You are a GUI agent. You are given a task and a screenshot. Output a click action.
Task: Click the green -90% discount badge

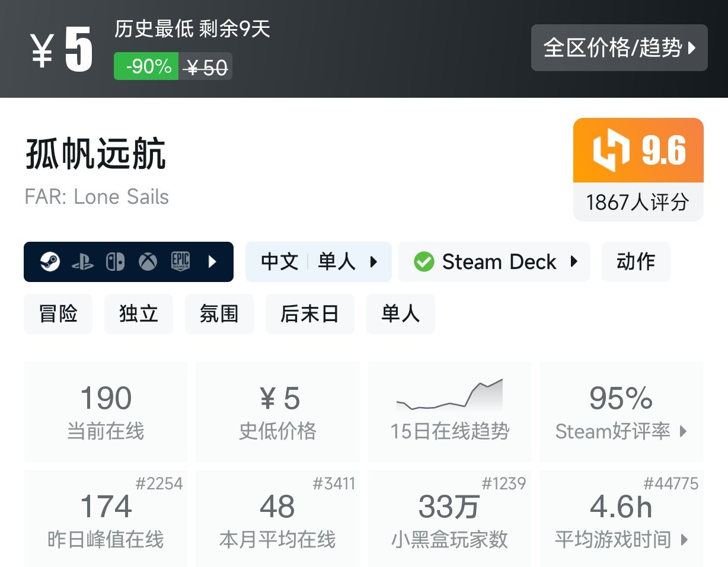145,67
